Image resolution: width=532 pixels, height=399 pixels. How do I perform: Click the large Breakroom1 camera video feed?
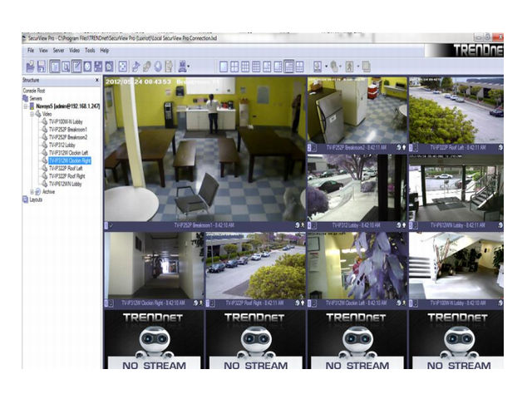pos(205,150)
